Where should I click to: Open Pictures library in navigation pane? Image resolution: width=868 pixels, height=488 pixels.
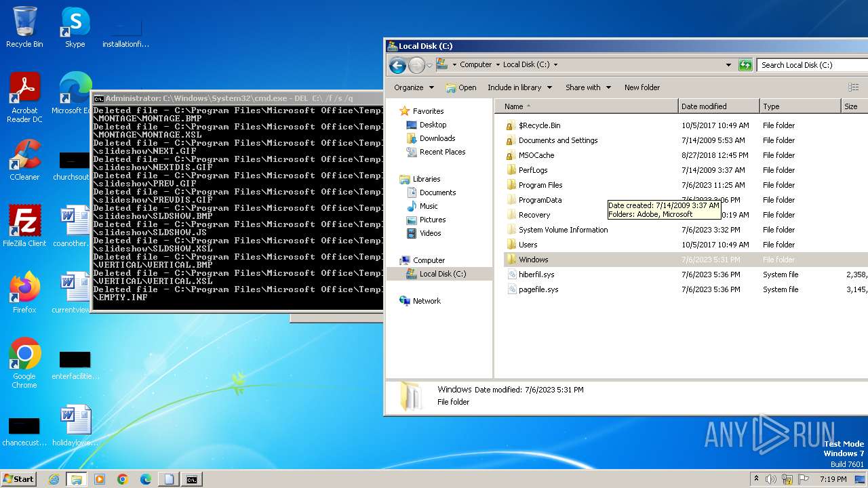[433, 220]
